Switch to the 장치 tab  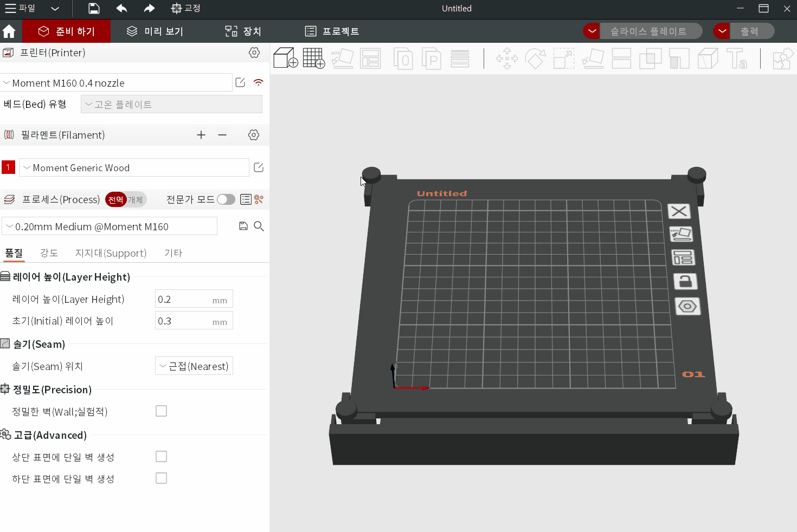pyautogui.click(x=243, y=31)
